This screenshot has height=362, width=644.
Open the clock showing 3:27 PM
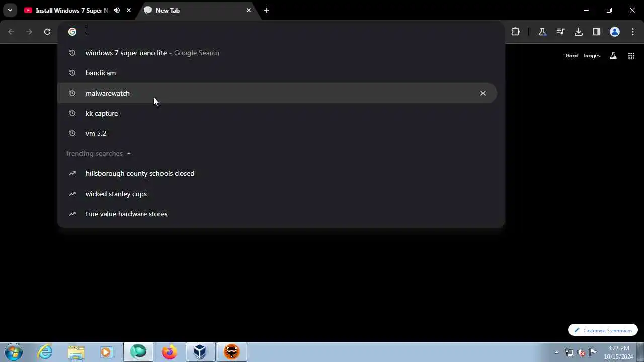coord(618,352)
